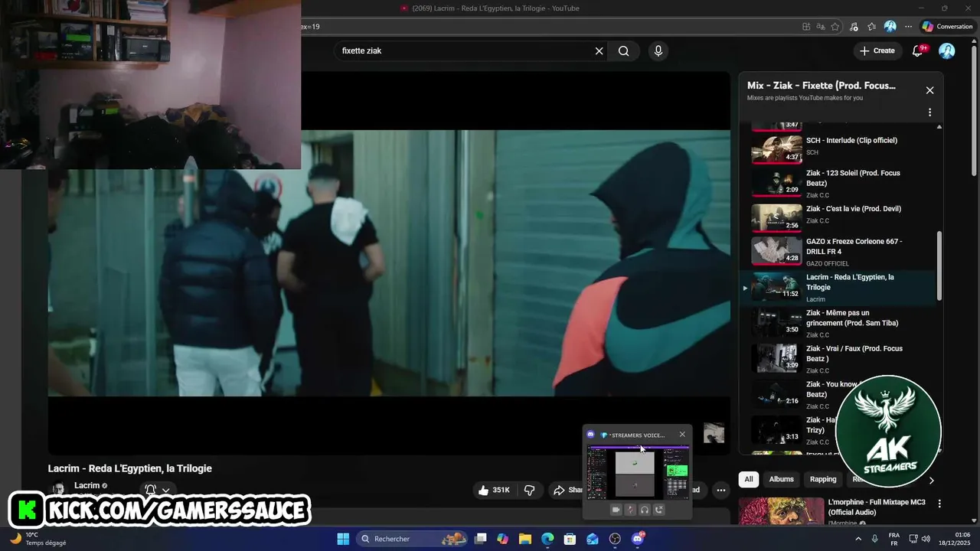Open Copilot from the taskbar
980x551 pixels.
click(x=502, y=539)
